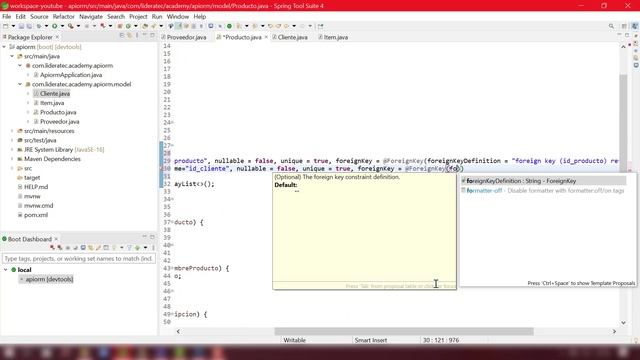Open the Project menu
The image size is (640, 360).
[138, 17]
